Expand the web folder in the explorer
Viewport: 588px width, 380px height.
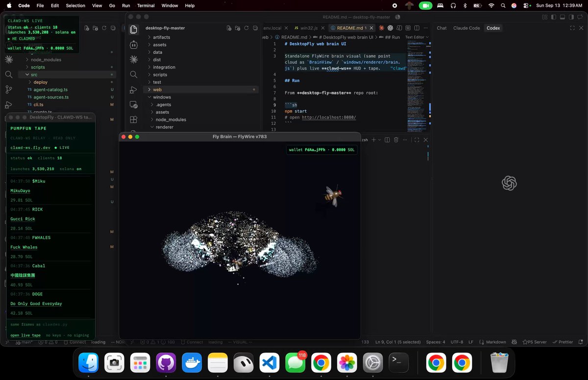pyautogui.click(x=201, y=90)
